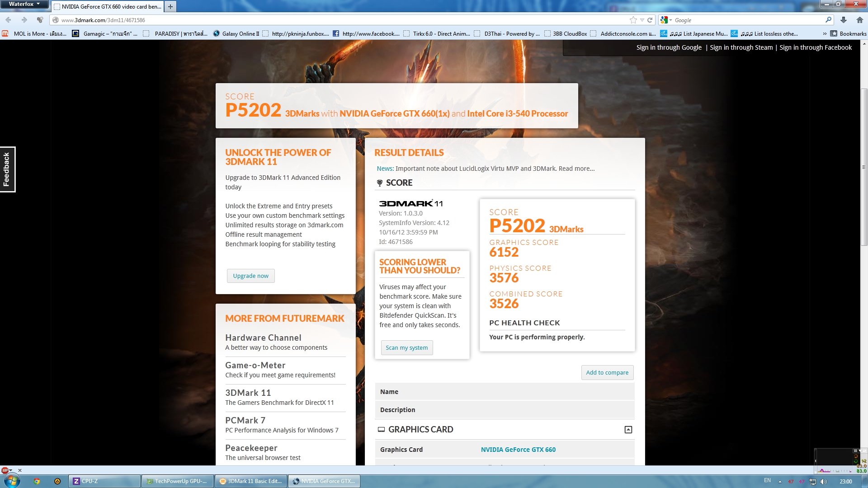
Task: Open the URL history dropdown arrow
Action: coord(642,20)
